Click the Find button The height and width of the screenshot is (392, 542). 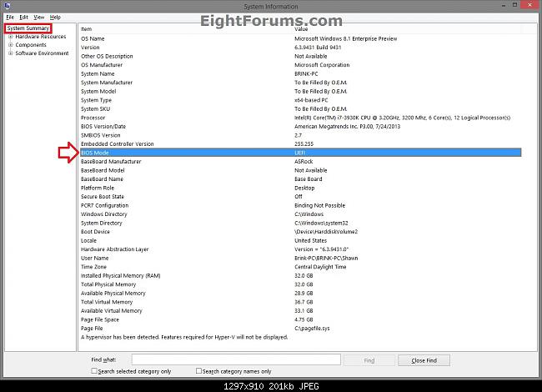369,360
